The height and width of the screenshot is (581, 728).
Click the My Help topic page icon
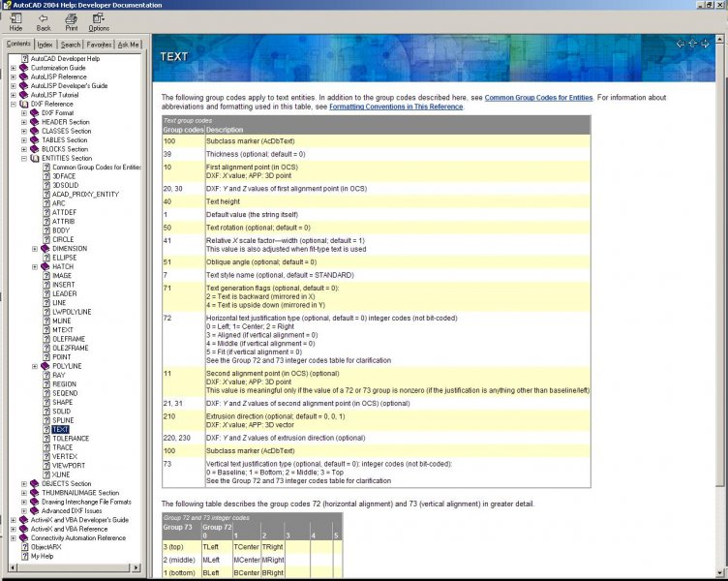pyautogui.click(x=24, y=556)
